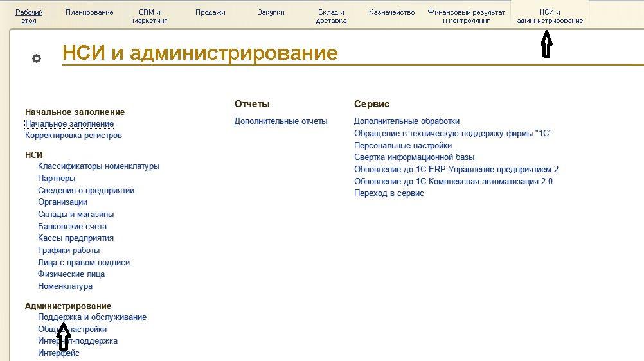The height and width of the screenshot is (361, 644).
Task: Select the Склад и доставка tab
Action: pos(331,17)
